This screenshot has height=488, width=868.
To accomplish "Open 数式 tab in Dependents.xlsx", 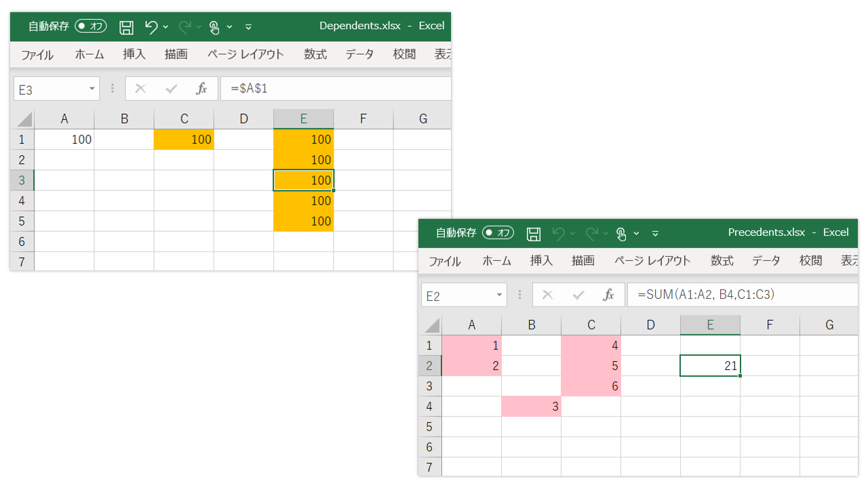I will pos(315,55).
